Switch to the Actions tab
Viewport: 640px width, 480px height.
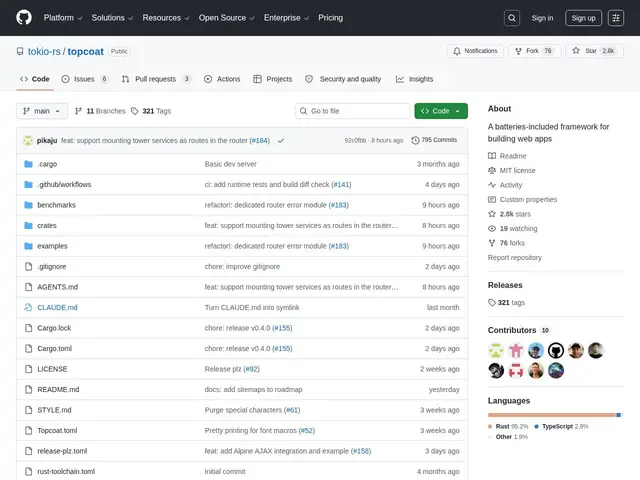click(222, 79)
